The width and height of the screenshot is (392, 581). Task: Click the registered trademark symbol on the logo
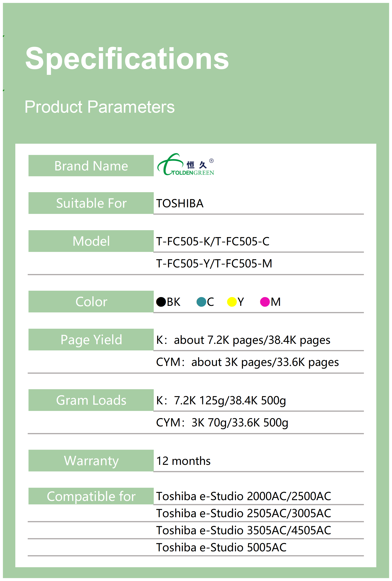(x=212, y=161)
